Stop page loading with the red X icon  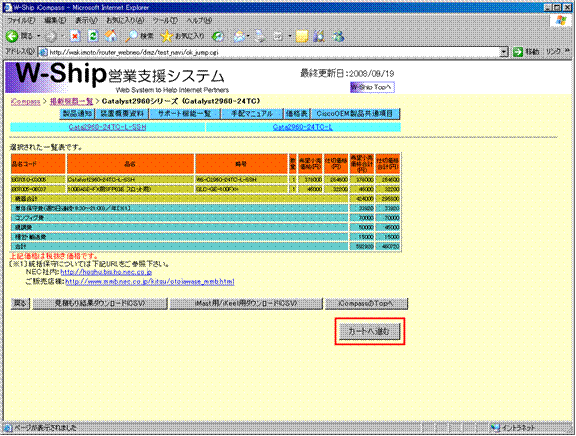tap(75, 36)
